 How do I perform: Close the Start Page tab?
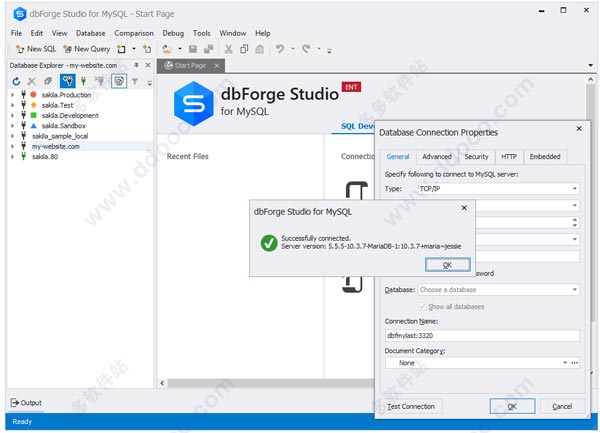[217, 66]
